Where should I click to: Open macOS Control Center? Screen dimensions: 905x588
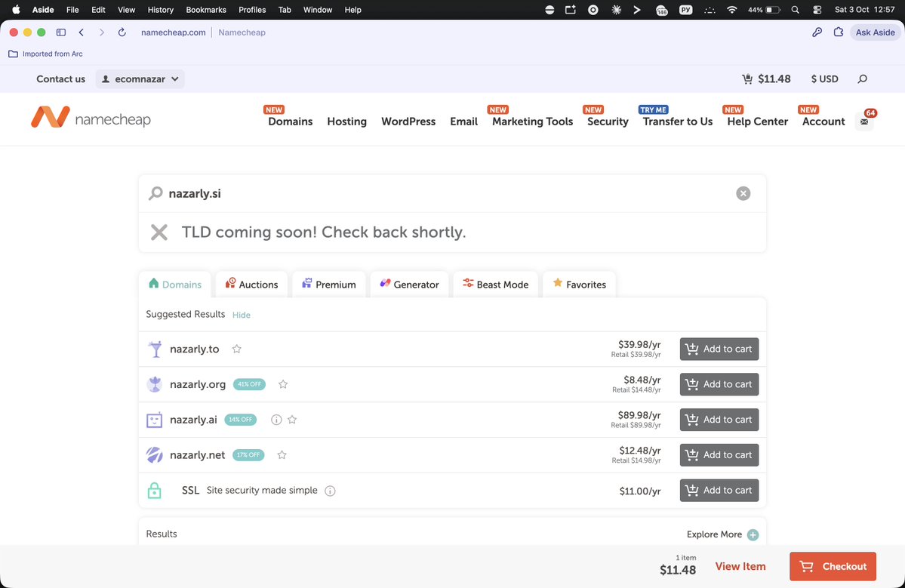click(817, 10)
